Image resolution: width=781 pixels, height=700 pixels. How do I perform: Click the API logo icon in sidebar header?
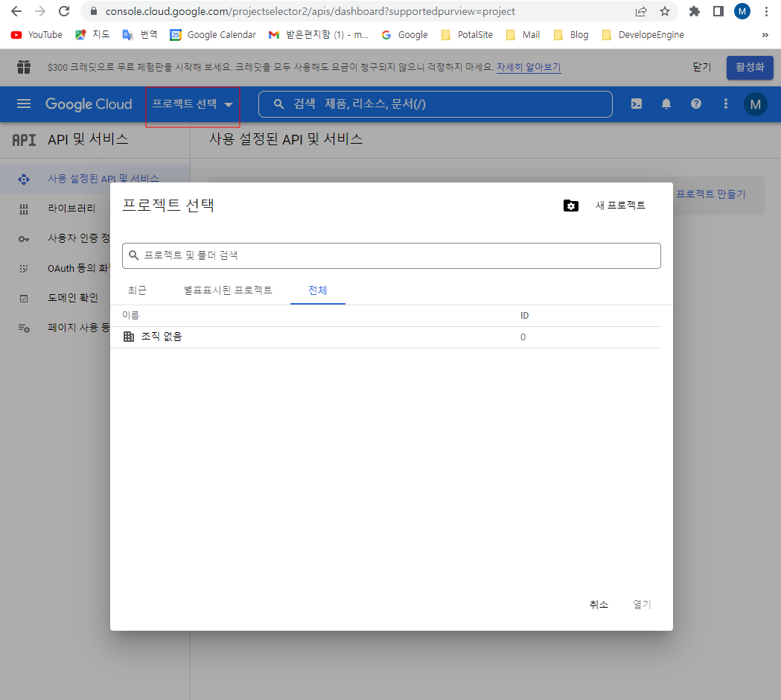pyautogui.click(x=24, y=140)
